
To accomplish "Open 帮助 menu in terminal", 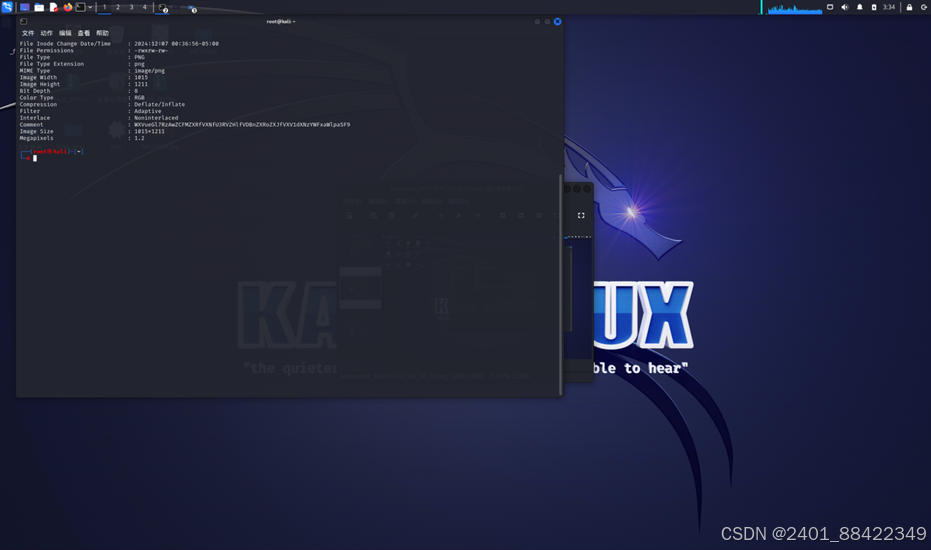I will tap(102, 33).
